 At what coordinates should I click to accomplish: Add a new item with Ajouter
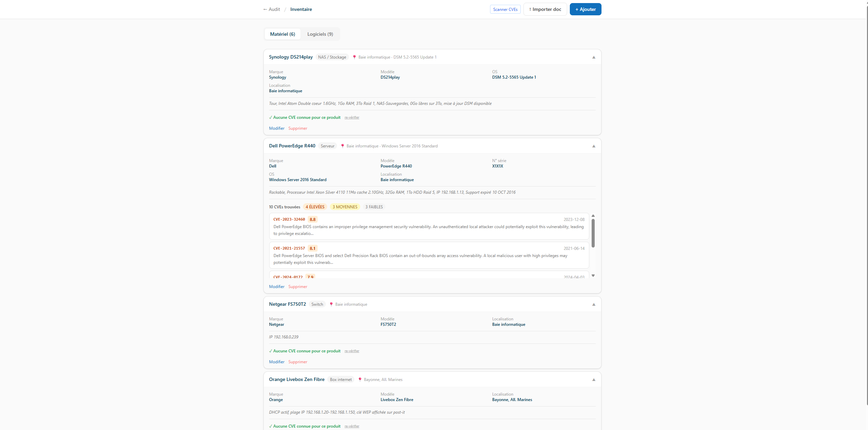pyautogui.click(x=585, y=9)
